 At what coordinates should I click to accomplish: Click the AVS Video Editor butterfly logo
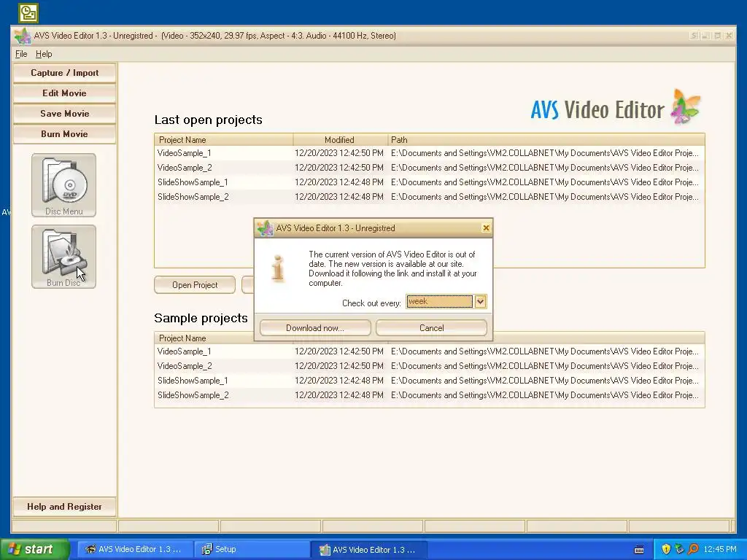pos(685,106)
